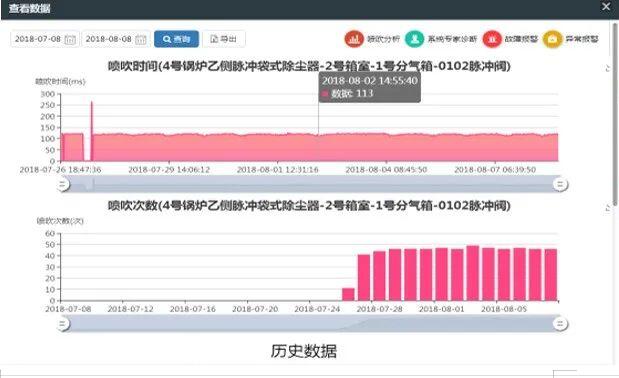Click axis label 2018-08-05 on lower chart

coord(504,309)
